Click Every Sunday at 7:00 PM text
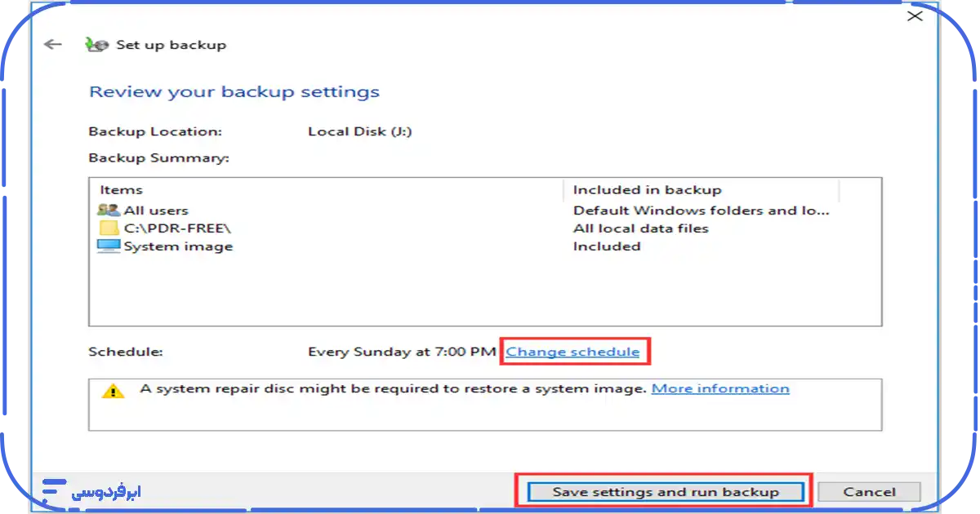 (402, 352)
